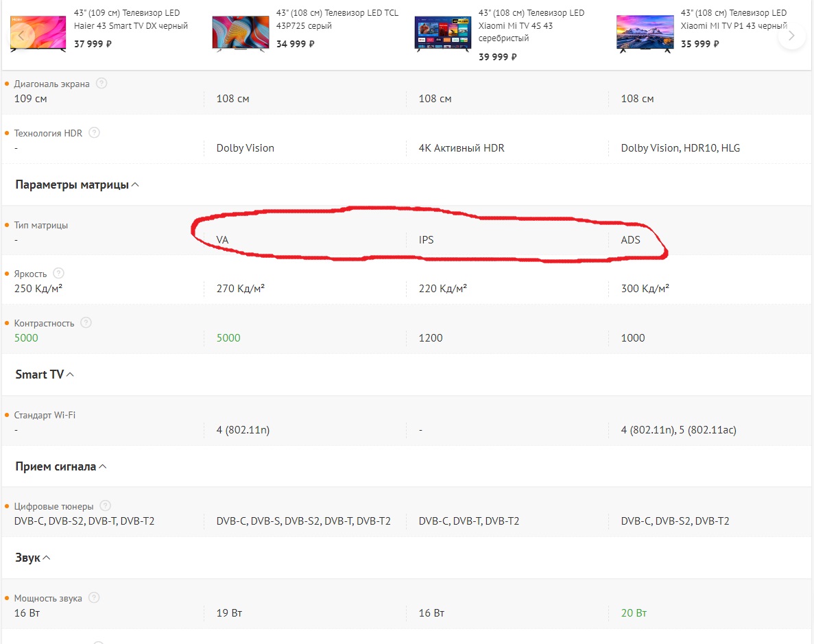Open the Яркость help tooltip icon
The image size is (814, 644).
click(58, 274)
